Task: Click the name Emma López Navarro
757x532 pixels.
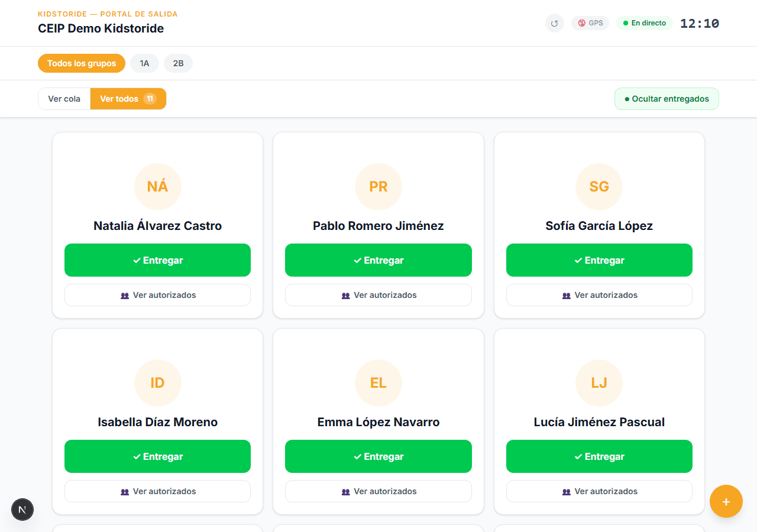Action: (378, 422)
